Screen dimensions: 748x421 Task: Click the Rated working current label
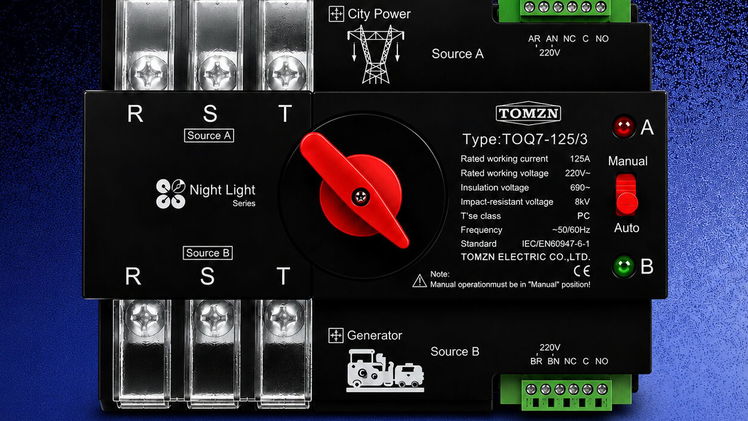point(504,159)
